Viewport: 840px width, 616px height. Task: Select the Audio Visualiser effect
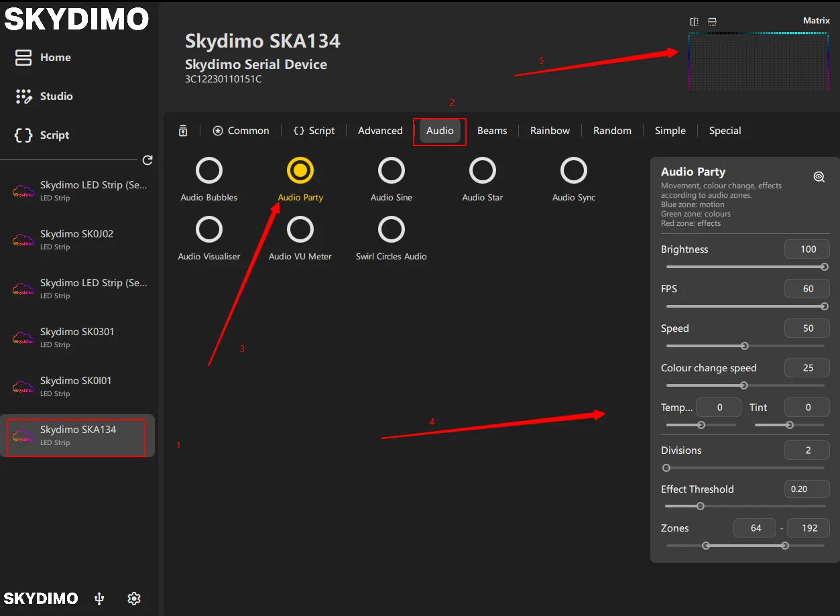(x=209, y=230)
